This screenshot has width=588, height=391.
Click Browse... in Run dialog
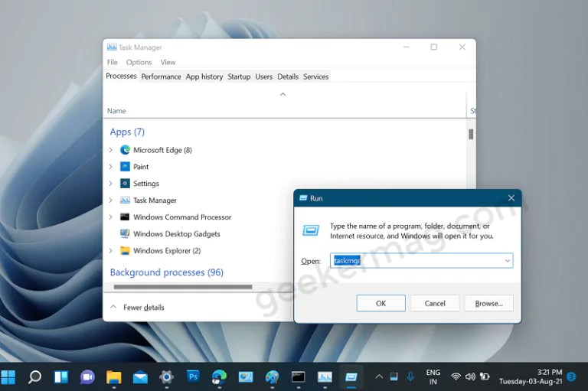tap(489, 303)
